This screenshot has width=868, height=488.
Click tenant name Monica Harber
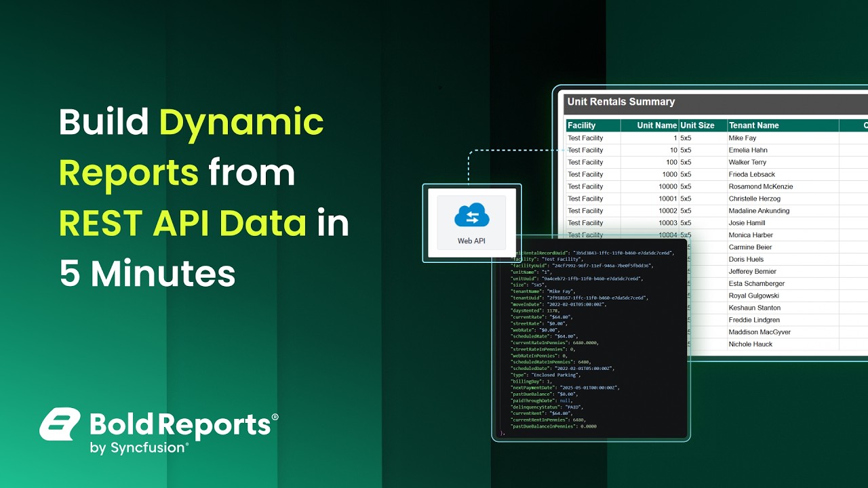point(750,235)
